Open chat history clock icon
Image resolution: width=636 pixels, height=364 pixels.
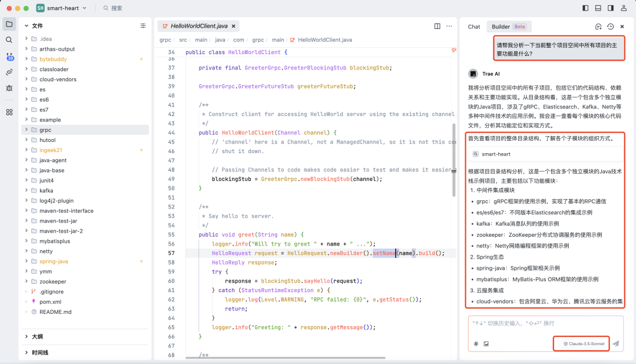(611, 27)
